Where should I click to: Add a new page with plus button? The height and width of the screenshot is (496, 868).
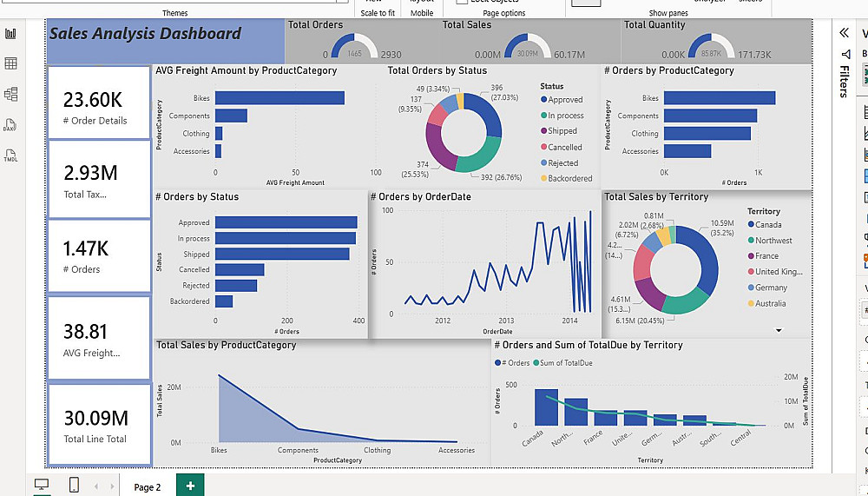[x=190, y=486]
